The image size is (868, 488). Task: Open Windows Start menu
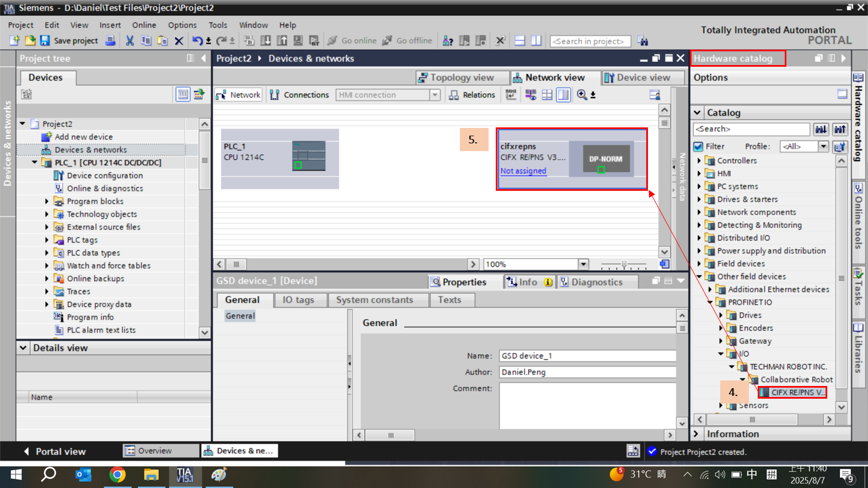(16, 475)
